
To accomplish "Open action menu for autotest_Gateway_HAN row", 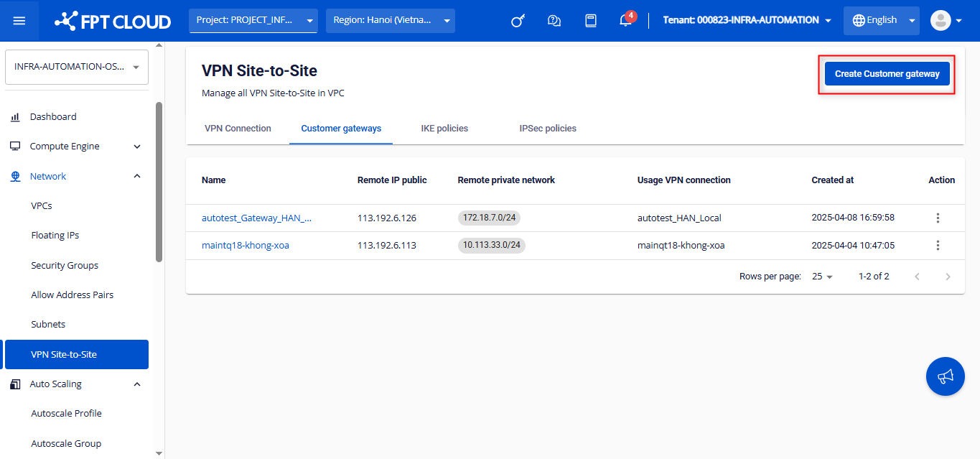I will click(938, 218).
